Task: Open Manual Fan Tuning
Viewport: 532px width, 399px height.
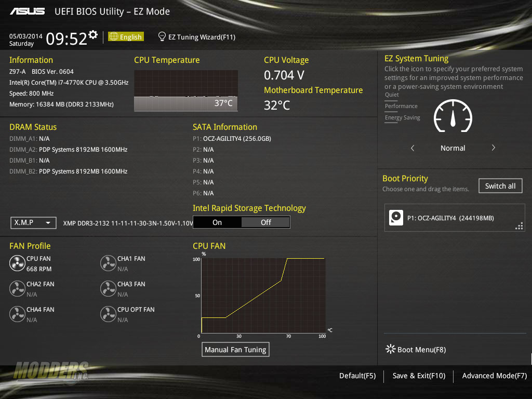Action: [235, 350]
